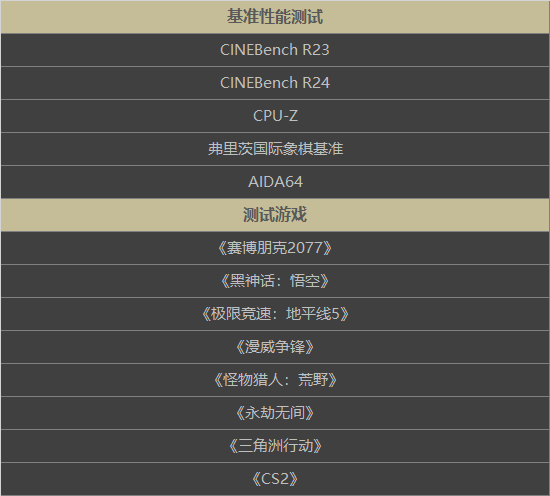Select 《极限竞速：地平线5》 row

click(275, 314)
